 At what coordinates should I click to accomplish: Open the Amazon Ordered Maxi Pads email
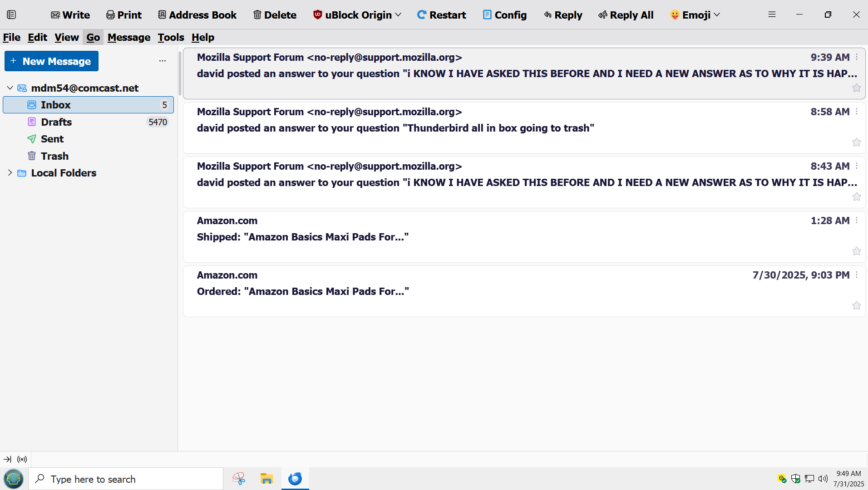click(x=524, y=291)
